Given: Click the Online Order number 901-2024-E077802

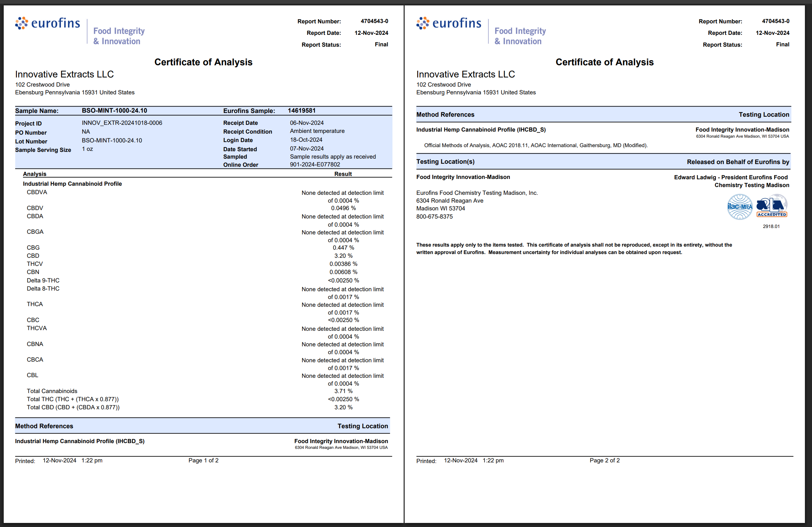Looking at the screenshot, I should click(315, 164).
